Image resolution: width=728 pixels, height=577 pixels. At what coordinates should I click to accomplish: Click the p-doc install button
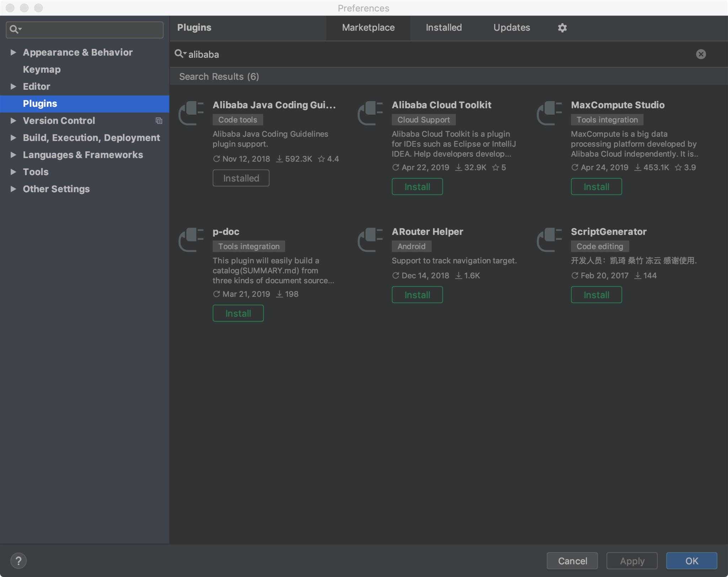(238, 313)
